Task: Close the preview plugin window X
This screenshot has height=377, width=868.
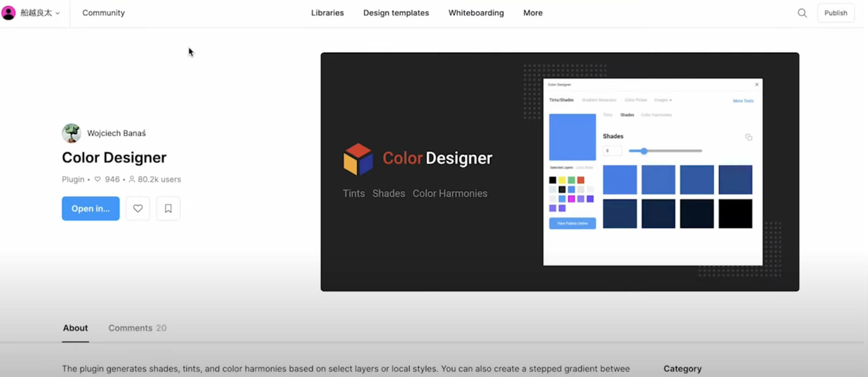Action: pyautogui.click(x=757, y=84)
